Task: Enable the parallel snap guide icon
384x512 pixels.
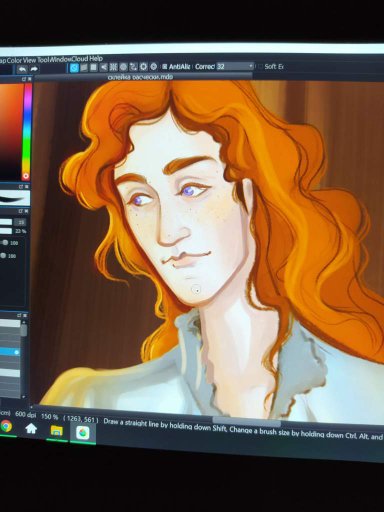Action: tap(84, 67)
